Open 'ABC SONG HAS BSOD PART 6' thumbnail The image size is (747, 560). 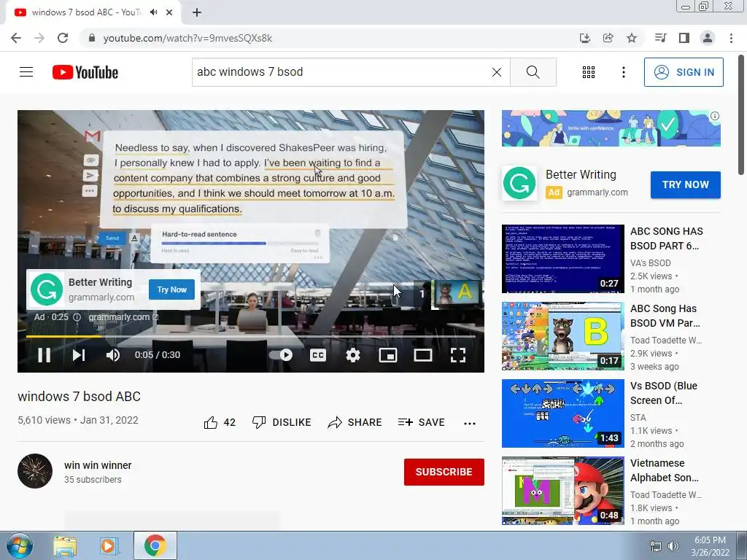tap(562, 259)
